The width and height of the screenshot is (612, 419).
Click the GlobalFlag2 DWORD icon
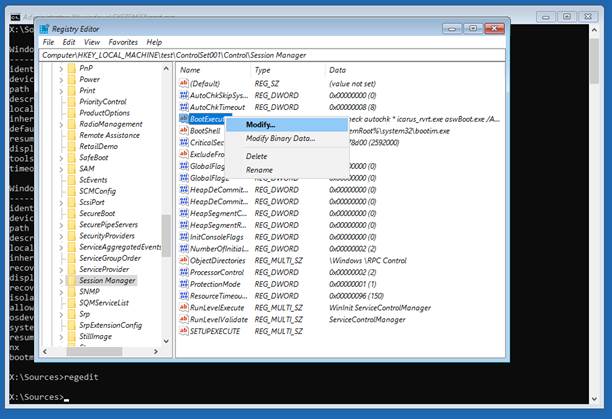click(184, 178)
